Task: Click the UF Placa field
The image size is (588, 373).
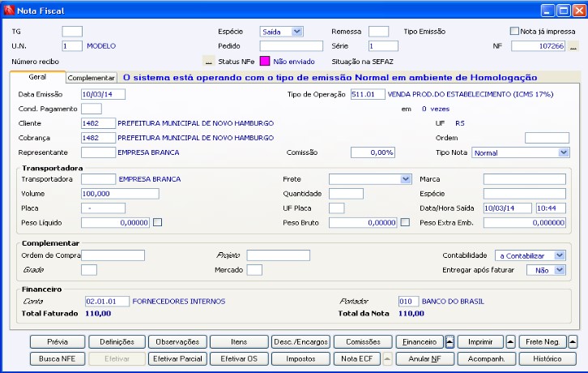Action: 337,208
